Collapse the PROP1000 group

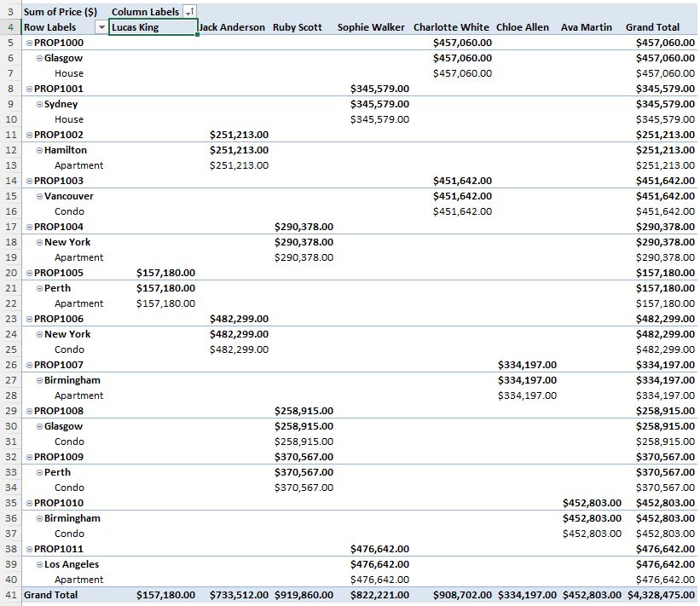coord(30,43)
